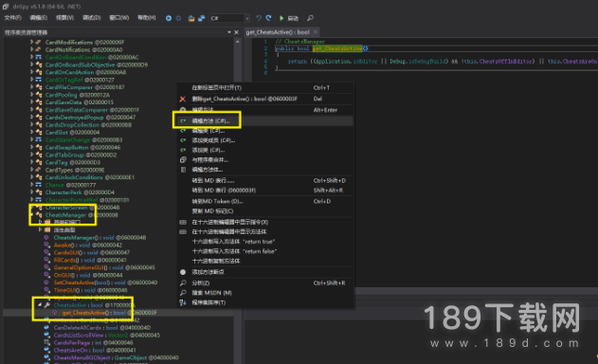Click the navigate forward arrow in toolbar
The width and height of the screenshot is (598, 364).
pos(178,18)
